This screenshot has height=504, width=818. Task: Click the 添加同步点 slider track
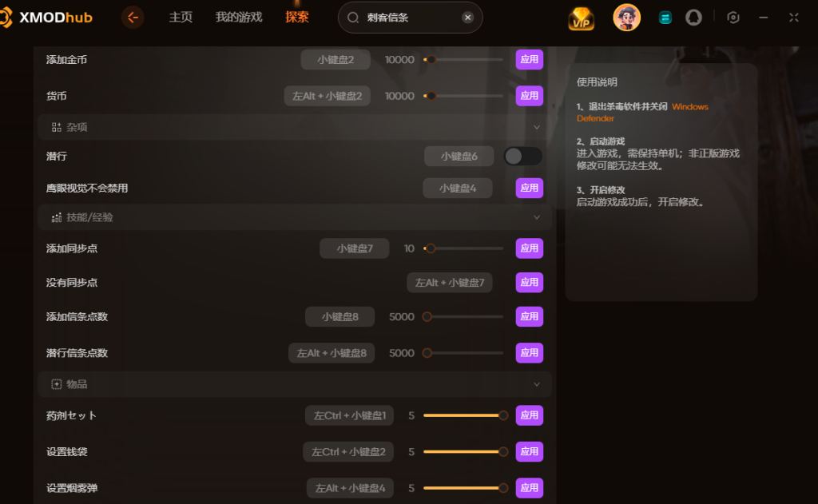click(x=463, y=248)
